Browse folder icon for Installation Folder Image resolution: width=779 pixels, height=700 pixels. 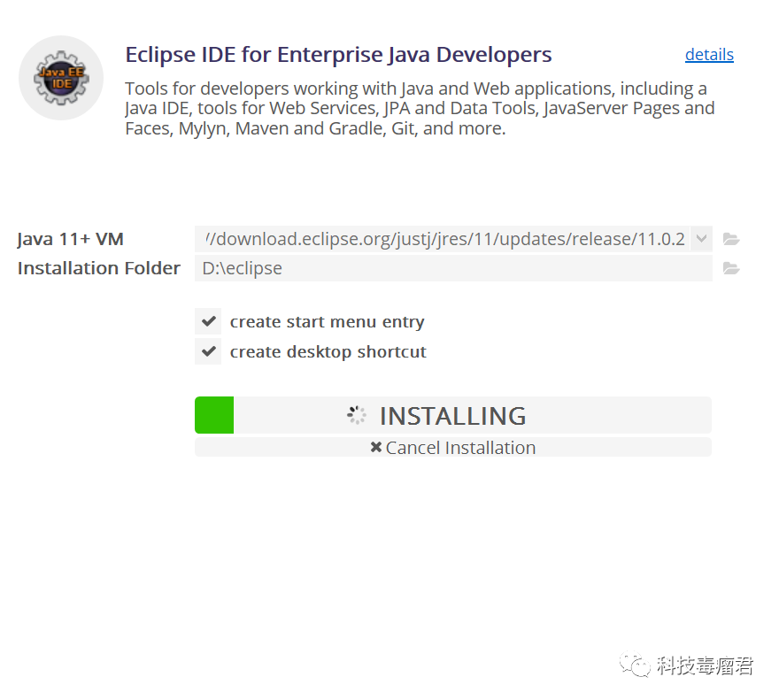[731, 268]
